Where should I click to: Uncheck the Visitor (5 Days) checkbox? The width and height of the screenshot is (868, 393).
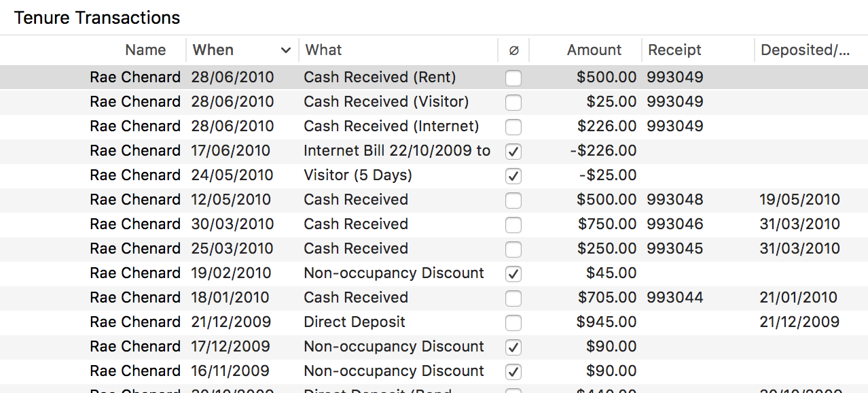(513, 176)
